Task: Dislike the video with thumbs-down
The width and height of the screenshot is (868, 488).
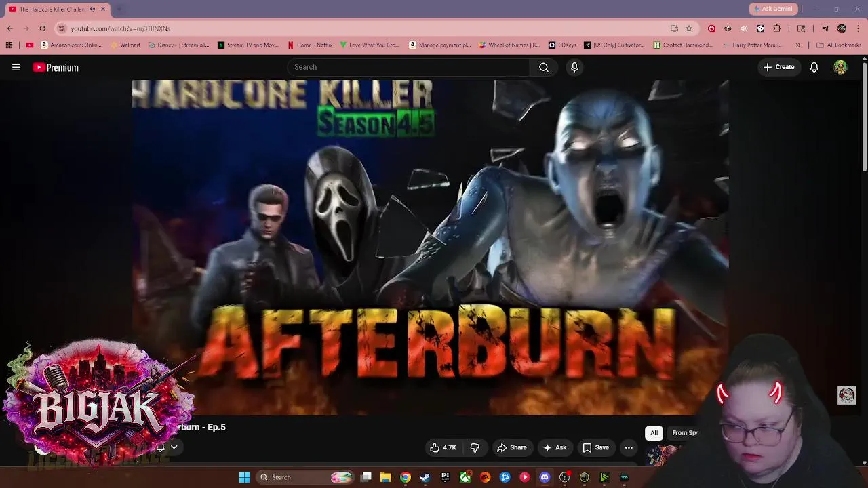Action: click(475, 447)
